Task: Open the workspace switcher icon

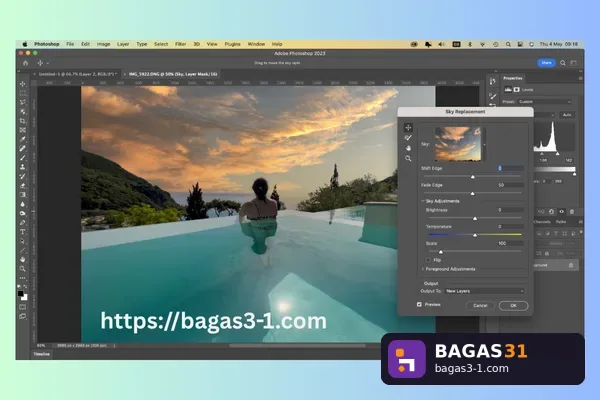Action: click(574, 63)
